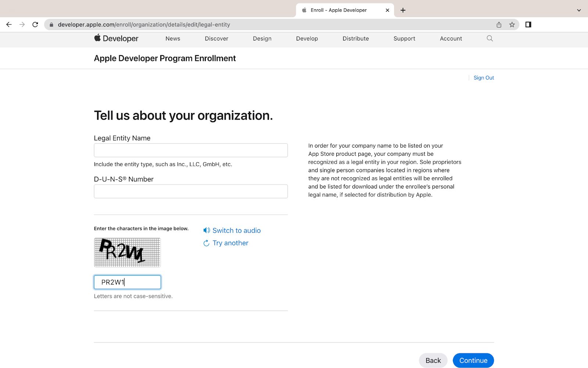Click the address bar URL
588x368 pixels.
tap(144, 25)
